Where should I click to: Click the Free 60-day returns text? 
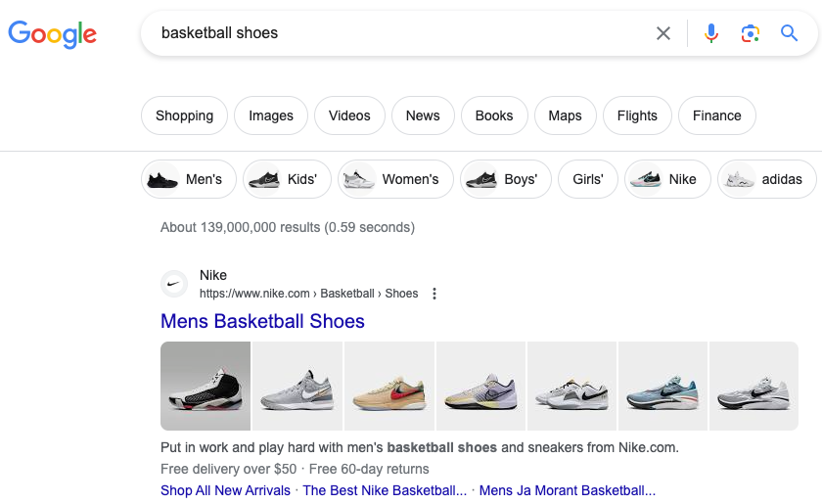[369, 469]
